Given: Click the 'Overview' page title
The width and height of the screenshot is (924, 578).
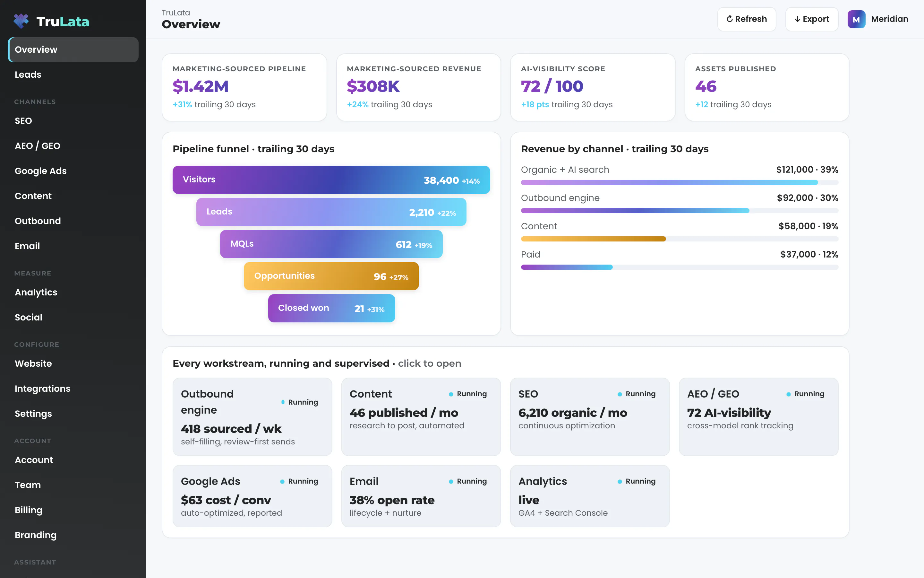Looking at the screenshot, I should pos(191,24).
